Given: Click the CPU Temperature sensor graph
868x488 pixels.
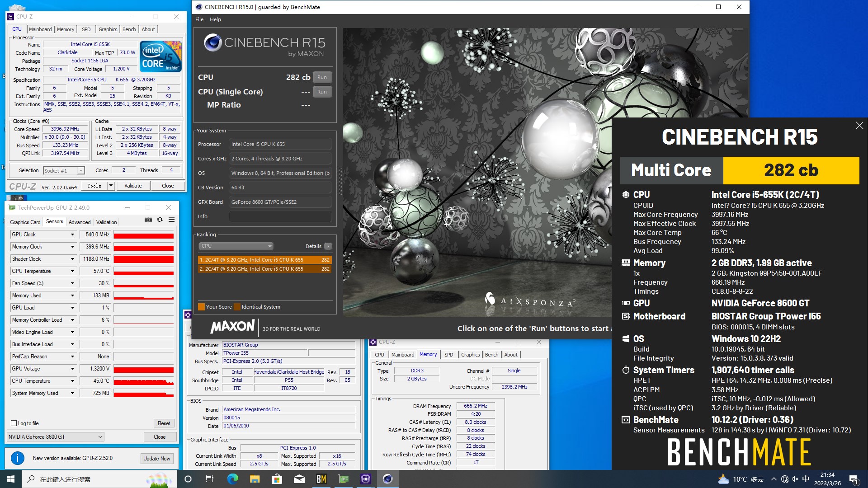Looking at the screenshot, I should [144, 381].
